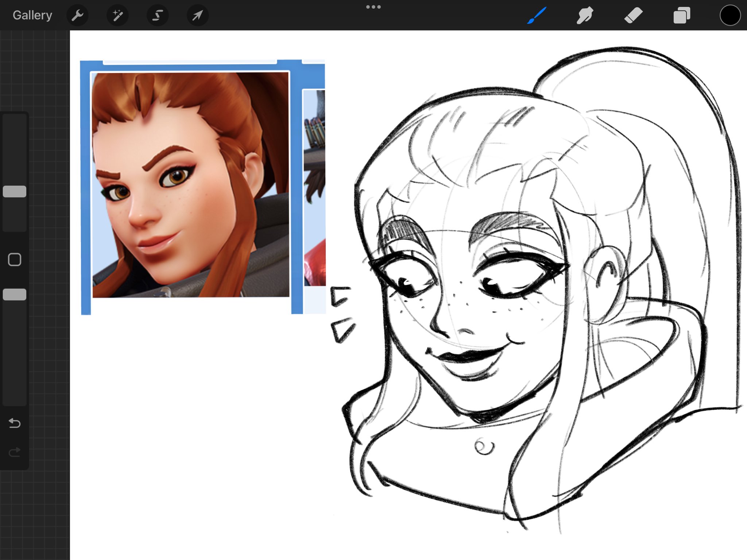Image resolution: width=747 pixels, height=560 pixels.
Task: Open the Gallery view
Action: coord(32,15)
